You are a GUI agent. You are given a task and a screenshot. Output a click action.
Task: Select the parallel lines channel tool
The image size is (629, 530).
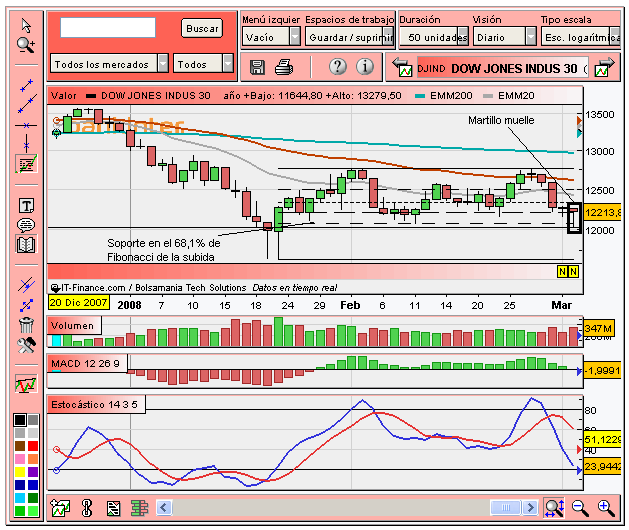pyautogui.click(x=26, y=285)
